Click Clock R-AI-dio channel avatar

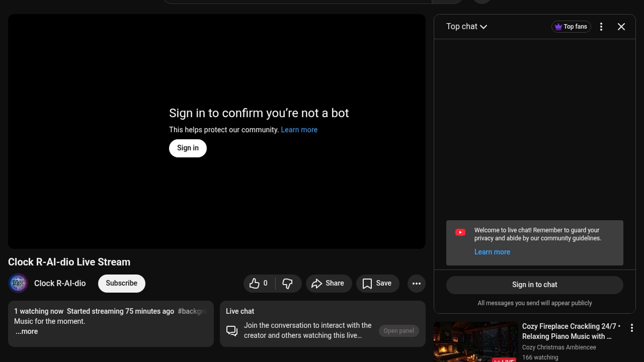pyautogui.click(x=18, y=284)
